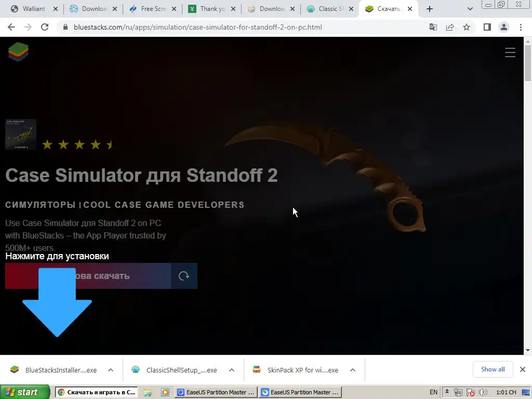This screenshot has width=532, height=399.
Task: Open the Chrome profile avatar
Action: [504, 27]
